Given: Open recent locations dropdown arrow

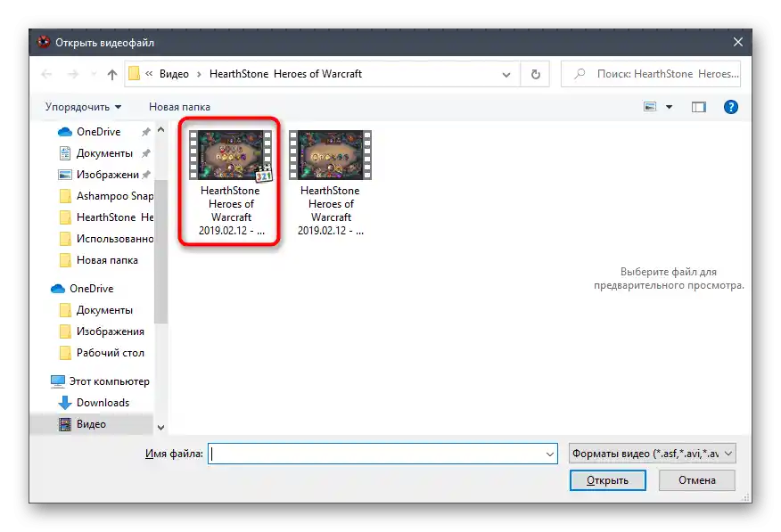Looking at the screenshot, I should point(94,74).
